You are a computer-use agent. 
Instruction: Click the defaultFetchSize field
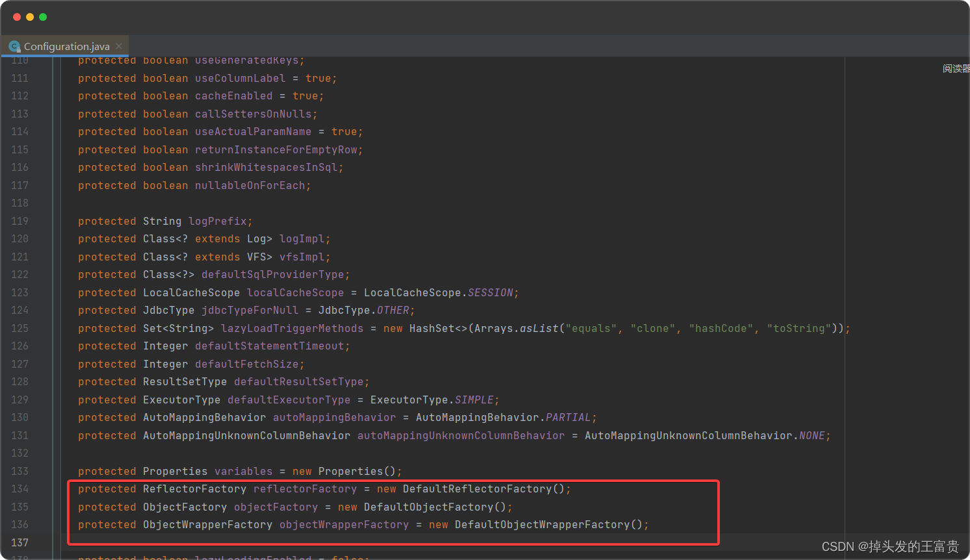point(247,364)
